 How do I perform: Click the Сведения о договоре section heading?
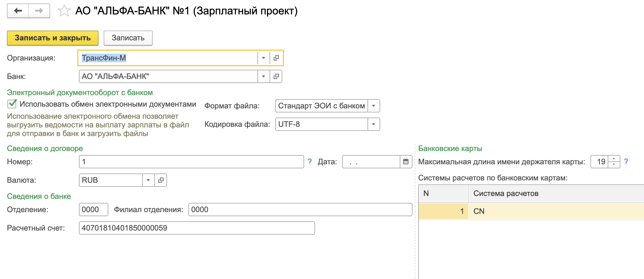pos(45,148)
